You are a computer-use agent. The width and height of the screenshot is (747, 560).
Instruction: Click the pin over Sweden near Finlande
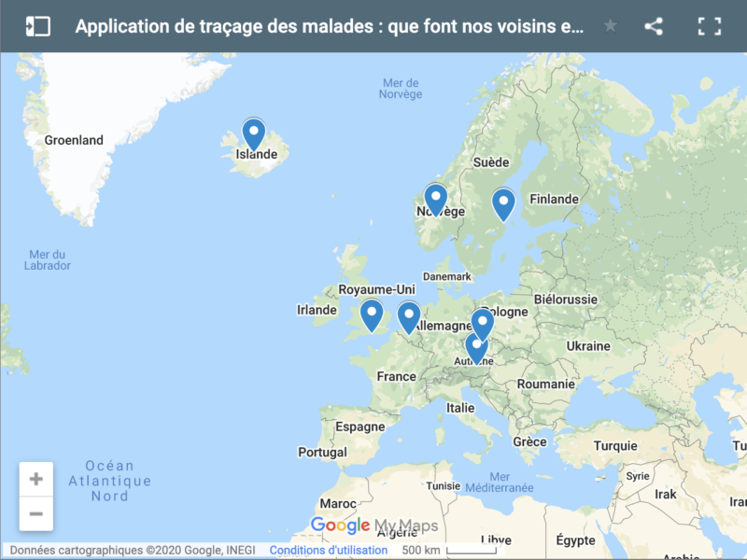pyautogui.click(x=503, y=203)
